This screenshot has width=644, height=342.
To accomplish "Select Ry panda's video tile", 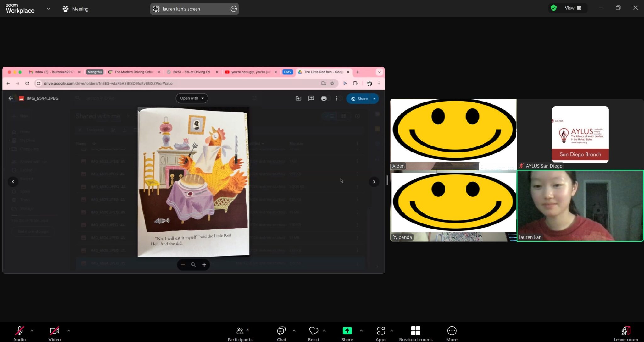I will coord(453,206).
